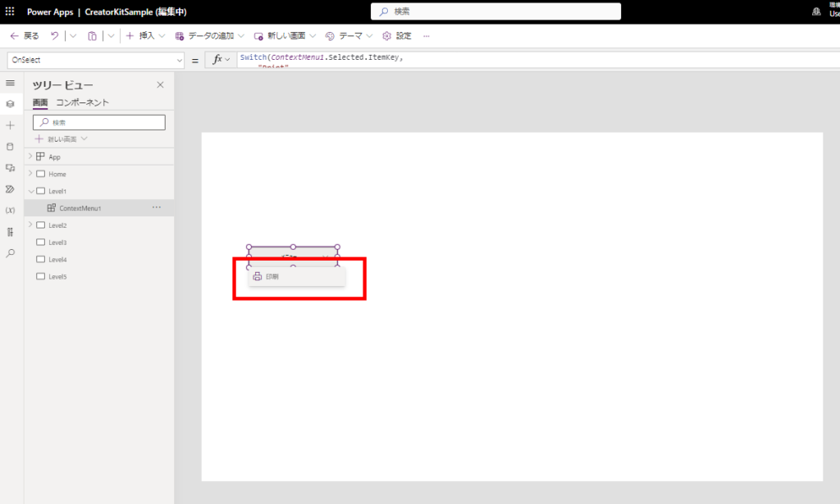
Task: Click the Paste clipboard icon
Action: (92, 36)
